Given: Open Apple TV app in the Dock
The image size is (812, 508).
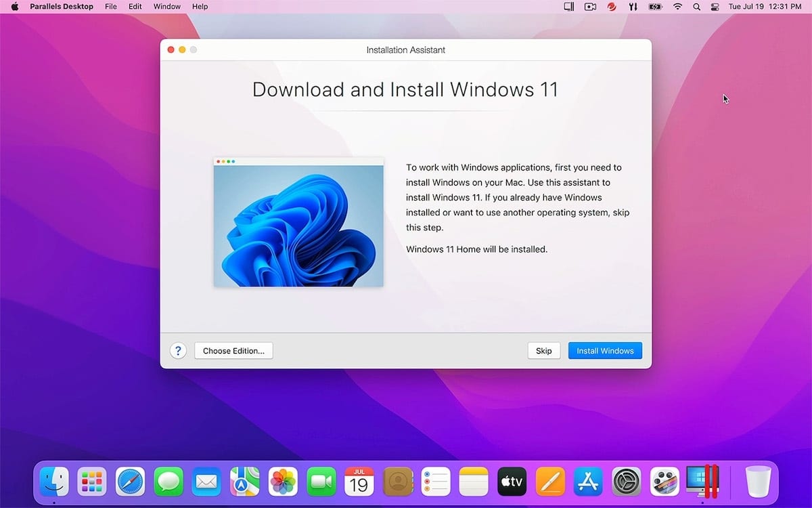Looking at the screenshot, I should coord(512,482).
